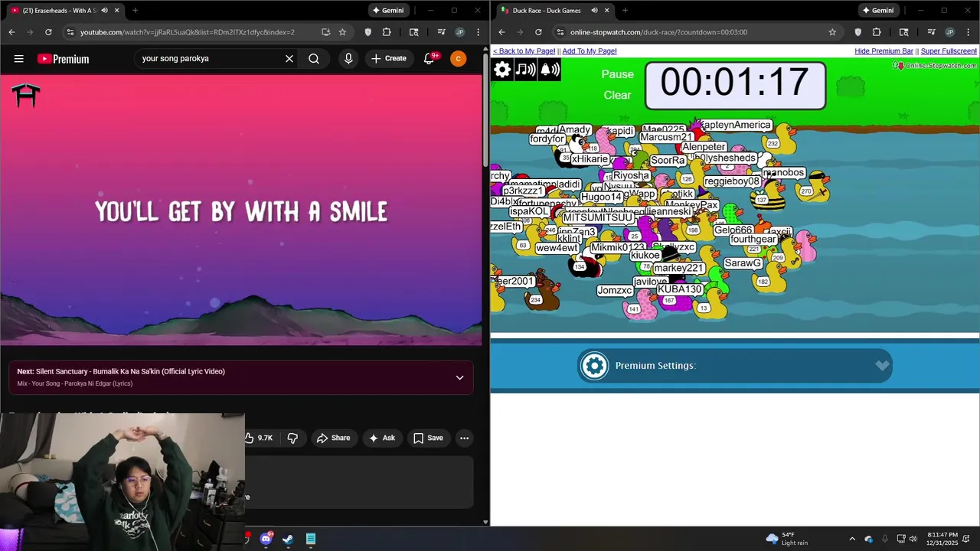
Task: Open Chrome menu in Duck Race window
Action: pyautogui.click(x=967, y=32)
